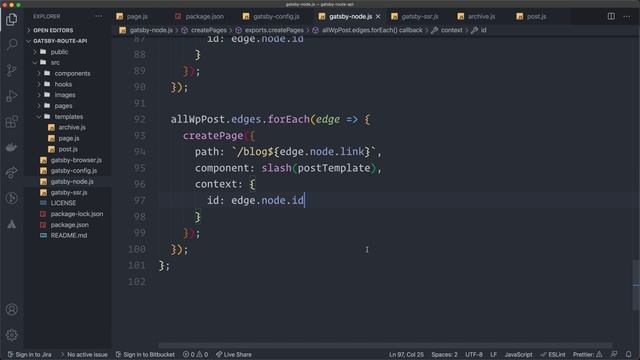Image resolution: width=640 pixels, height=360 pixels.
Task: Change JavaScript language mode
Action: [518, 354]
